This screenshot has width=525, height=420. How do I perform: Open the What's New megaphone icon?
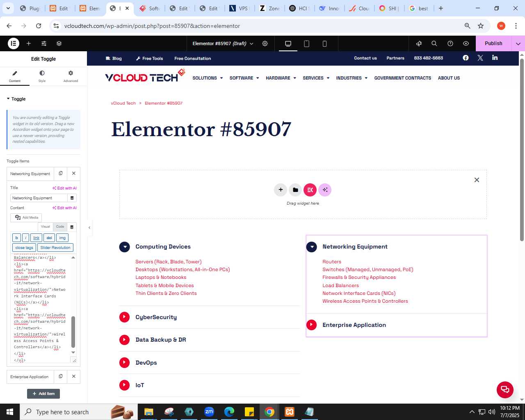[x=419, y=43]
